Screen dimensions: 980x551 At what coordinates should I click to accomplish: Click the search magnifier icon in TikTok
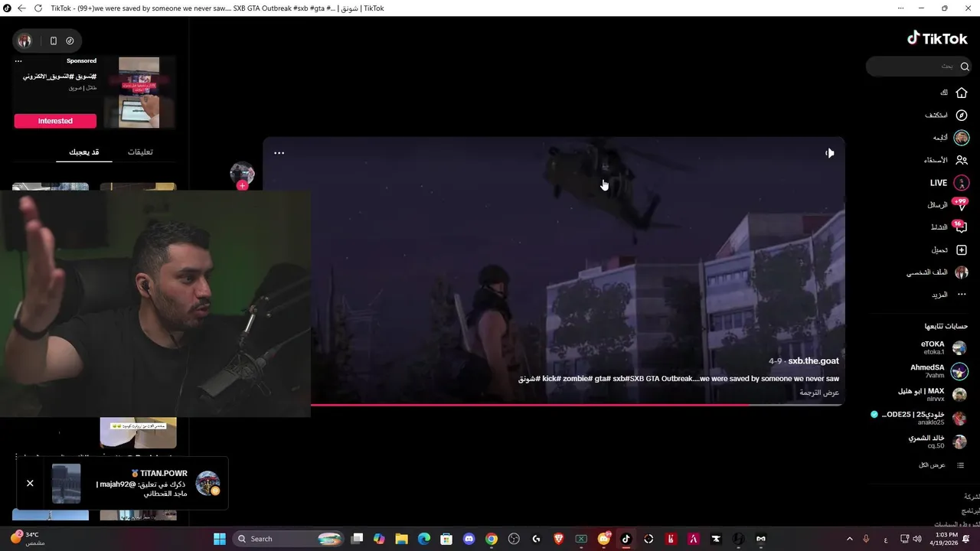click(x=965, y=67)
